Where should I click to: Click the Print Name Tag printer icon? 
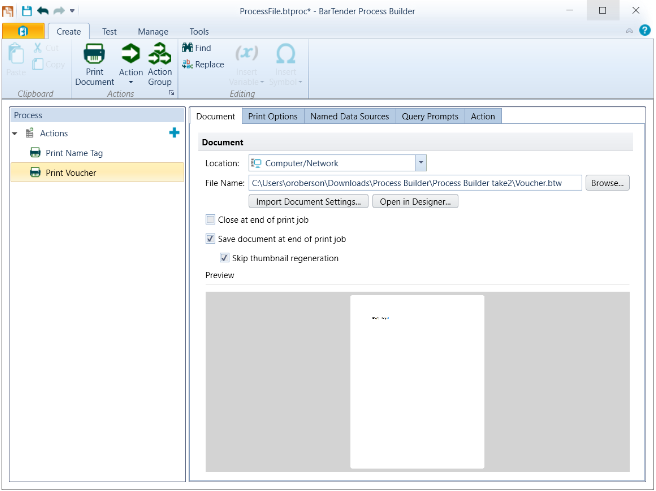pos(35,153)
